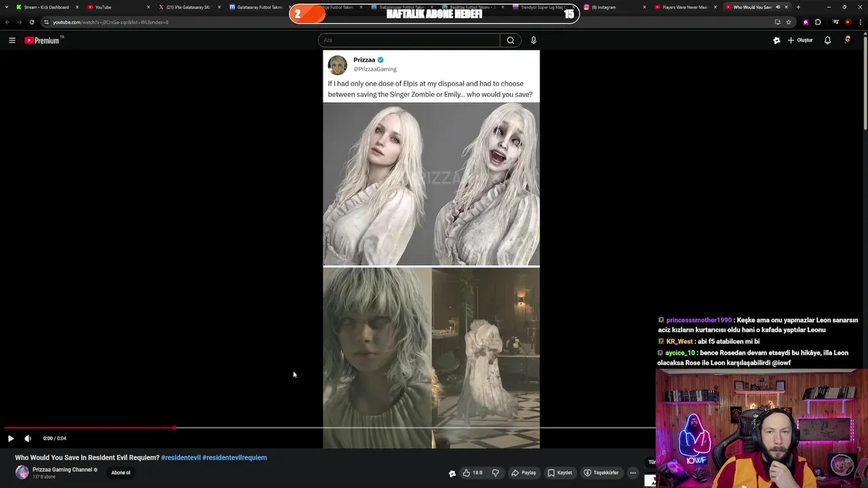
Task: Click the 0:00 / 0:04 time display
Action: [x=55, y=439]
